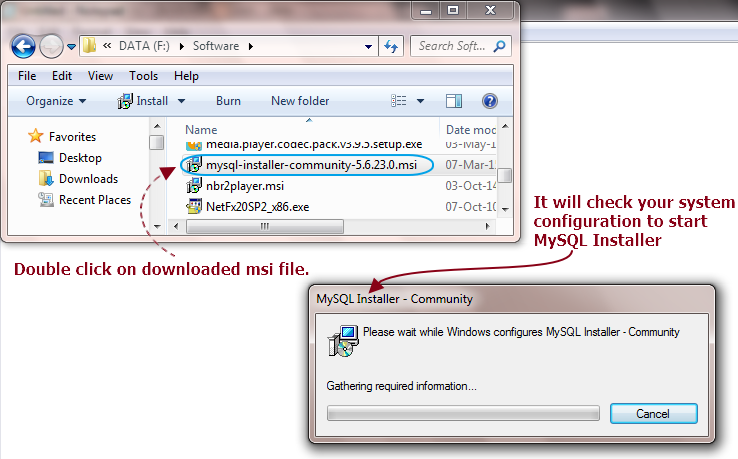Click DATA (F:) in the address path
The width and height of the screenshot is (738, 459).
coord(144,46)
